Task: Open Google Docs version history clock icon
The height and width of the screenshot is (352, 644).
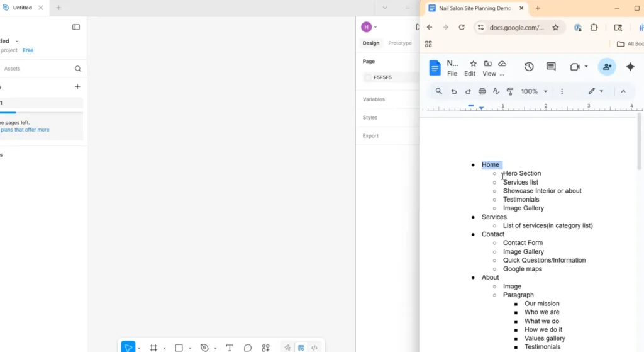Action: [529, 67]
